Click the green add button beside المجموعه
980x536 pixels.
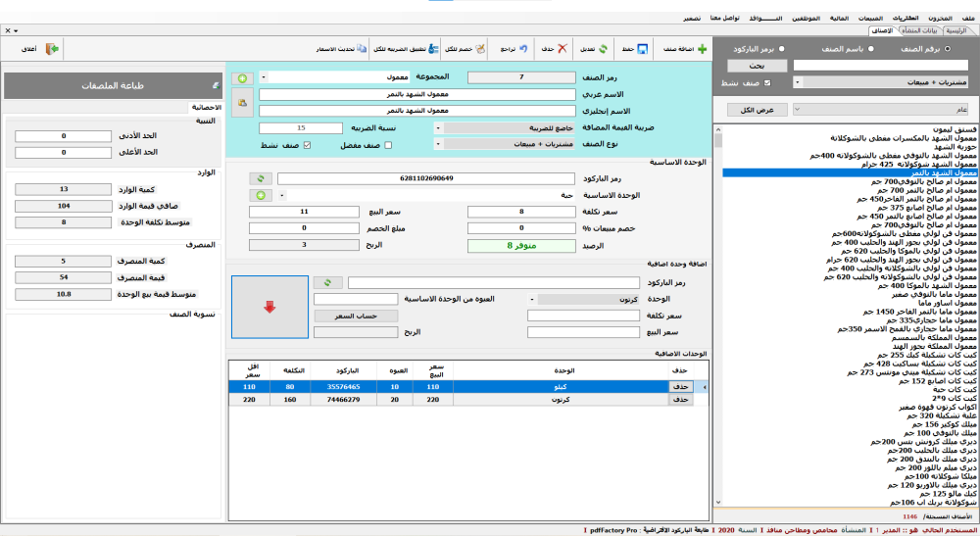242,77
